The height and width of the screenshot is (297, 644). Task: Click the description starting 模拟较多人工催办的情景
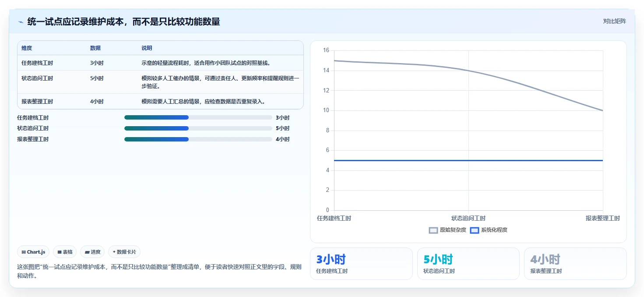(x=220, y=82)
